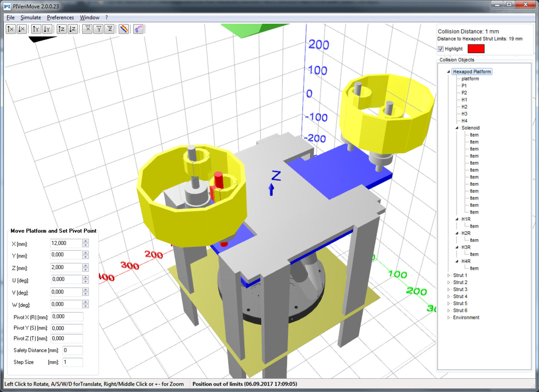
Task: Click the Safety Distance input field
Action: (72, 350)
